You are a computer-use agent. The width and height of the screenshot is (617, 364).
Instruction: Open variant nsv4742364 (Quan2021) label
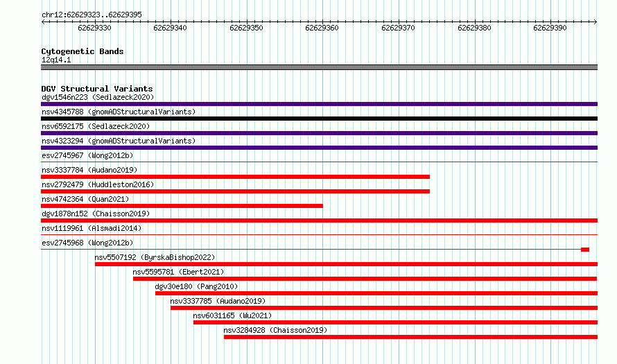(x=85, y=199)
